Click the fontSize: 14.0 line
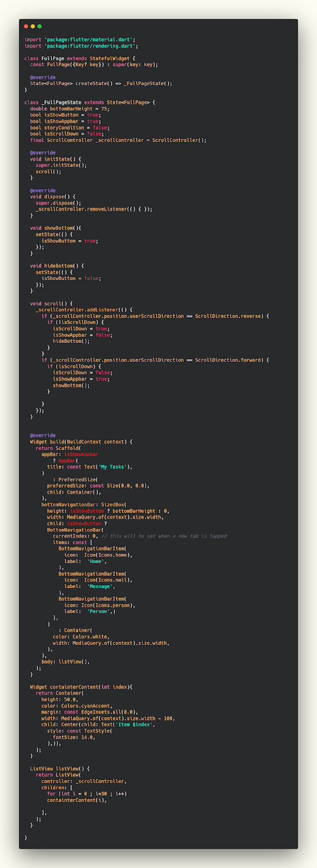The width and height of the screenshot is (317, 868). point(74,737)
